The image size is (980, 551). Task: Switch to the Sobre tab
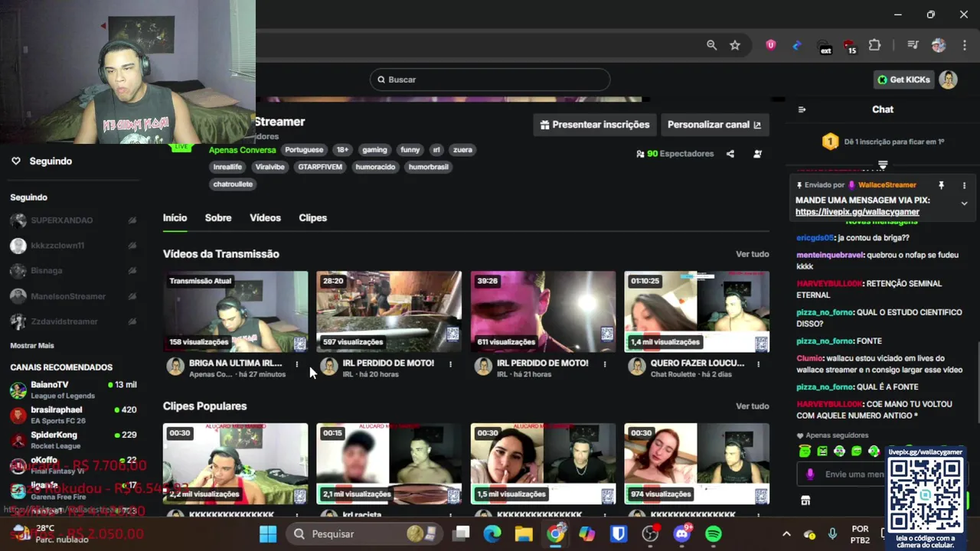[x=218, y=218]
